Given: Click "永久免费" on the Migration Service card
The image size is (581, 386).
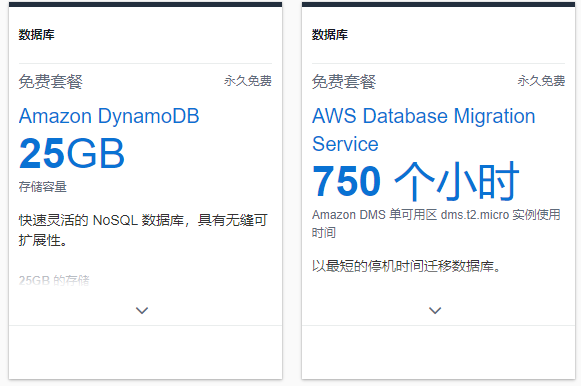Looking at the screenshot, I should click(541, 81).
